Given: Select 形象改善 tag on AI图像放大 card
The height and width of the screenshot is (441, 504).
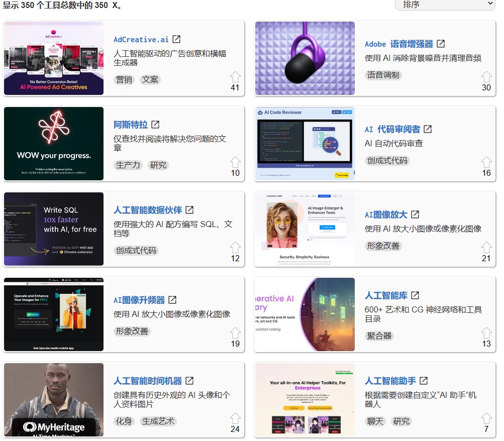Looking at the screenshot, I should (x=383, y=246).
